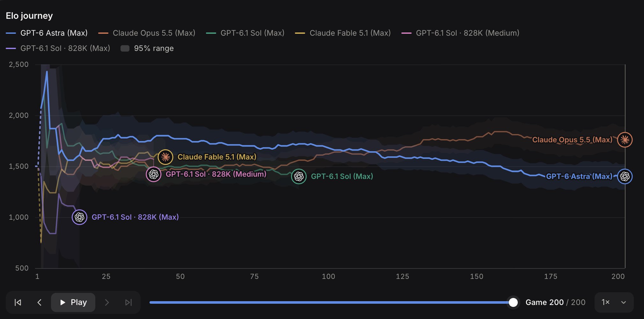Toggle Claude Opus 5.5 (Max) legend entry
Screen dimensions: 644x319
tap(147, 33)
